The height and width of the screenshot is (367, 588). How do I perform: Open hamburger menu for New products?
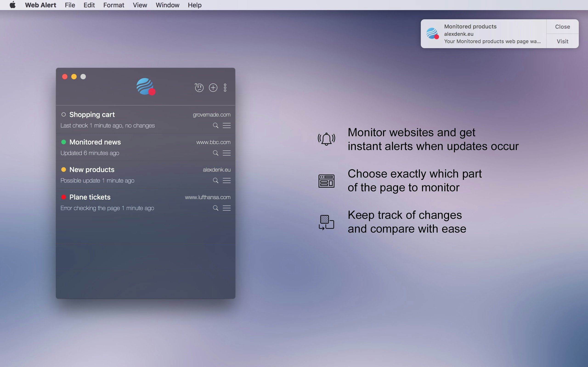pyautogui.click(x=227, y=180)
